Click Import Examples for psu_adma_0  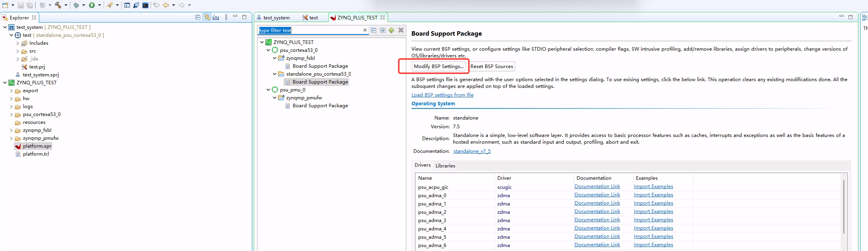tap(653, 195)
